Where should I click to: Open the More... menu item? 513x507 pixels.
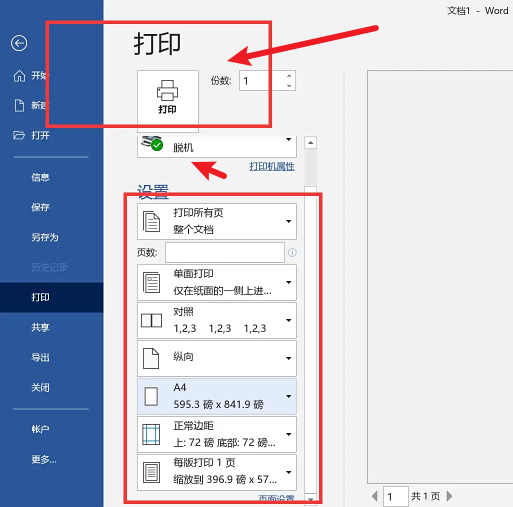click(x=44, y=459)
